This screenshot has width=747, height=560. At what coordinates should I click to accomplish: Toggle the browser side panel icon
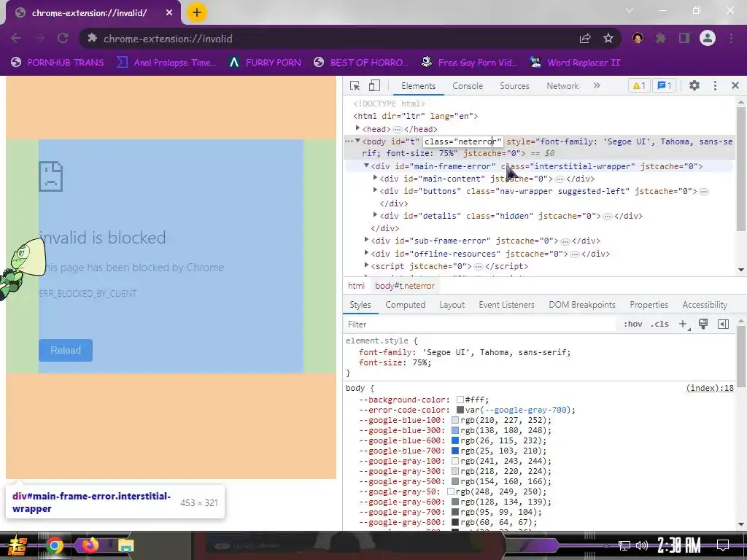tap(684, 38)
